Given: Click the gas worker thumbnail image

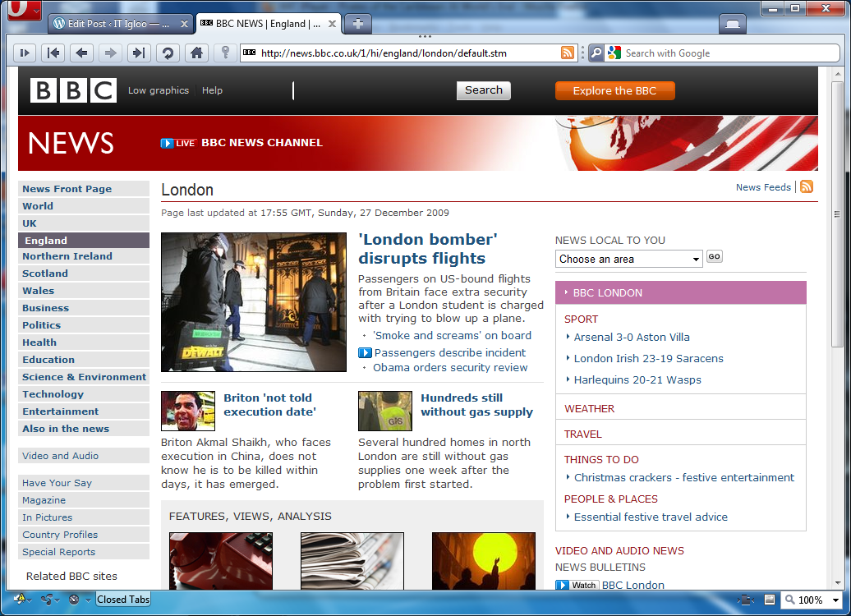Looking at the screenshot, I should (x=384, y=411).
